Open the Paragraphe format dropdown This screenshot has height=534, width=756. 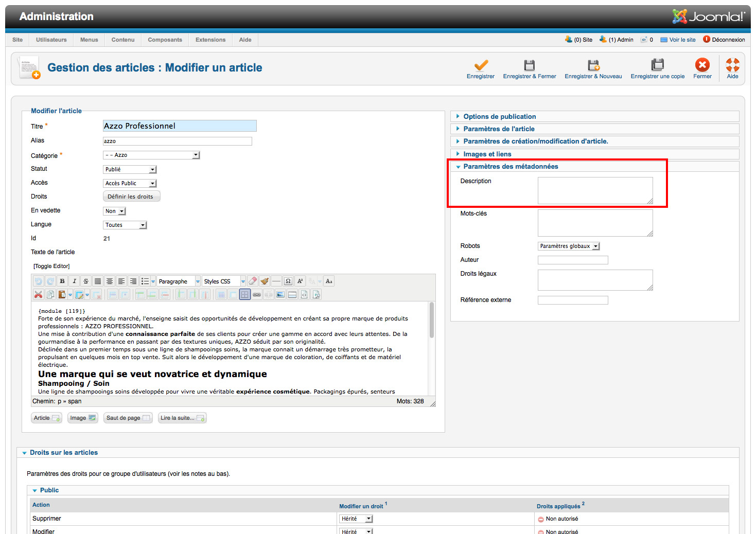pyautogui.click(x=179, y=281)
